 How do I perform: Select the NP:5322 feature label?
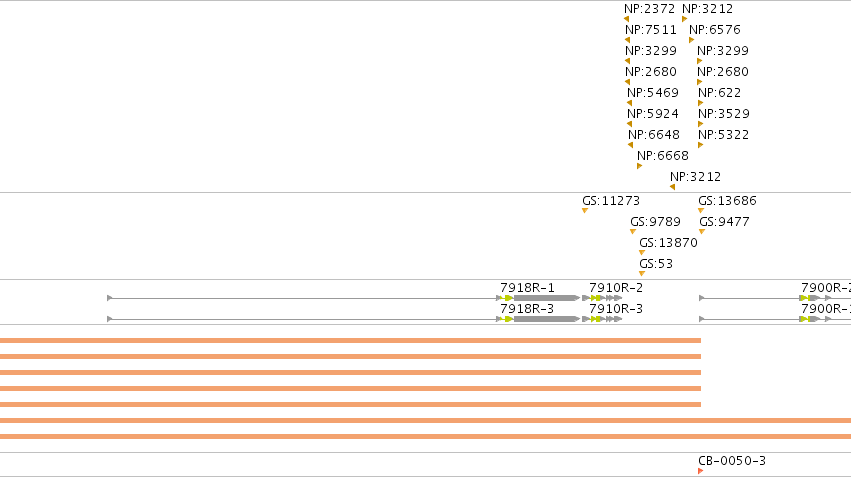(x=723, y=135)
